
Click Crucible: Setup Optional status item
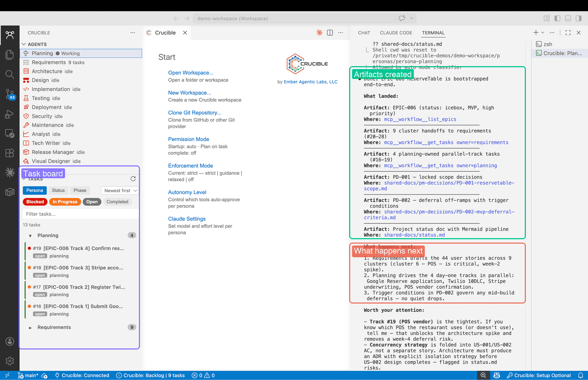pos(539,375)
